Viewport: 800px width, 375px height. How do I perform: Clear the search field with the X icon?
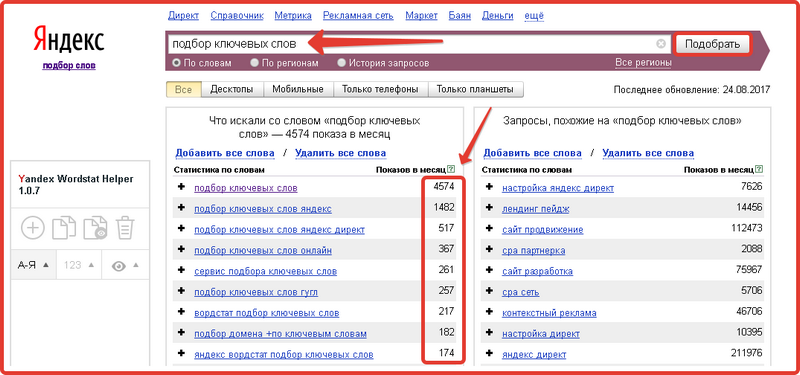click(x=661, y=44)
